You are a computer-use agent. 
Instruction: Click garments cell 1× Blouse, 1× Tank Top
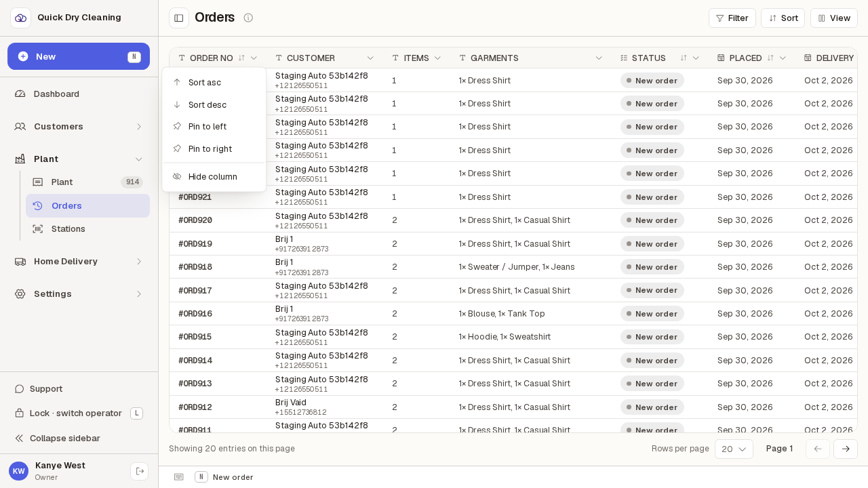(502, 314)
